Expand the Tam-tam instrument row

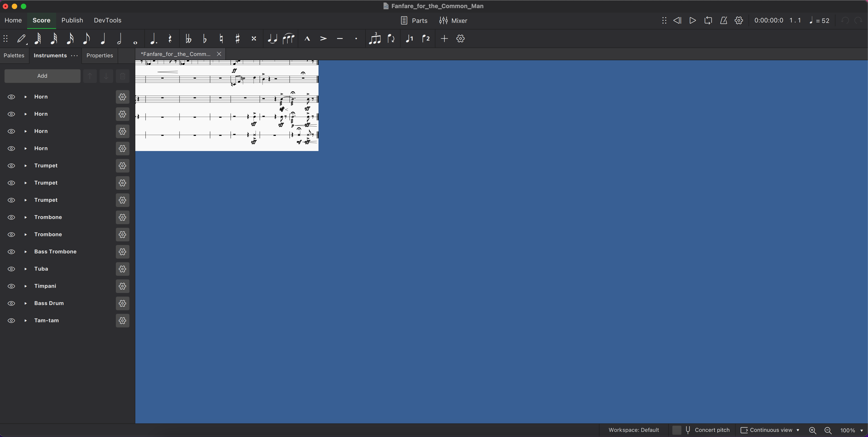(26, 321)
